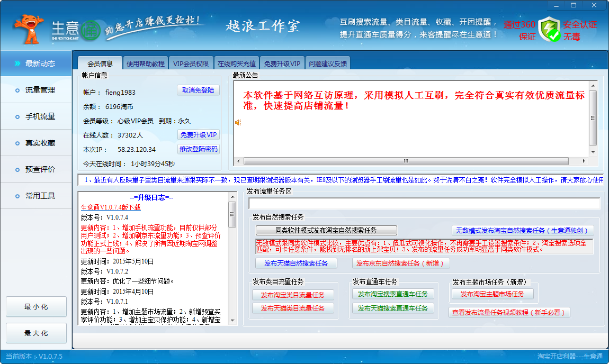Viewport: 609px width, 364px height.
Task: Click the 升级日志 scrollbar thumb
Action: tap(232, 214)
